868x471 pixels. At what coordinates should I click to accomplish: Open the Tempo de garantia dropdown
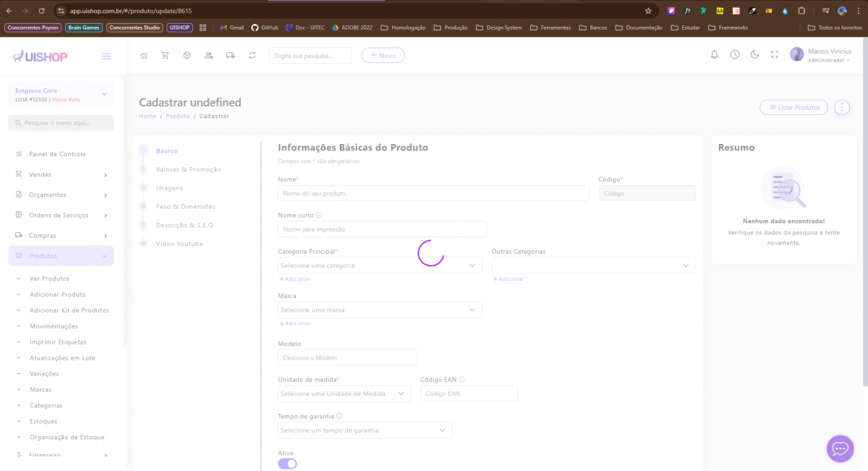click(365, 430)
